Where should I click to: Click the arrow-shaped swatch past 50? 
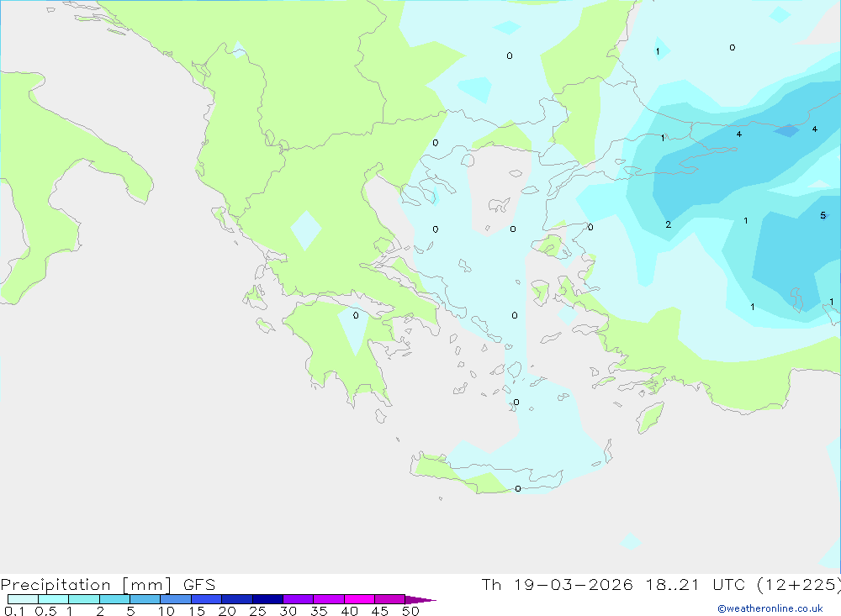pos(420,599)
